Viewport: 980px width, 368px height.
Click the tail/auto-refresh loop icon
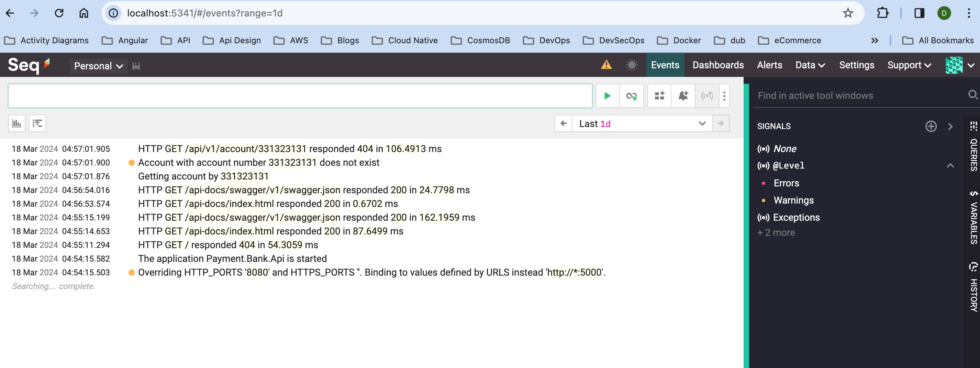(x=631, y=96)
